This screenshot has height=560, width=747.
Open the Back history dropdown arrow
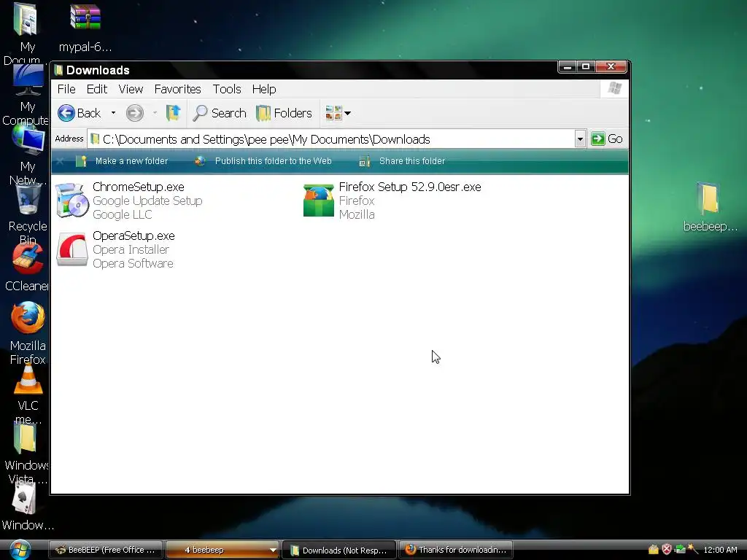pyautogui.click(x=113, y=113)
